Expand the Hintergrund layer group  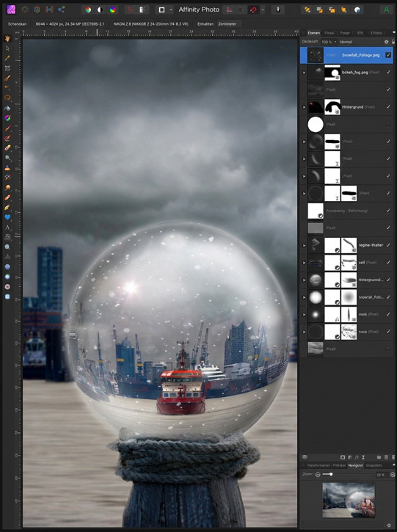pos(304,107)
